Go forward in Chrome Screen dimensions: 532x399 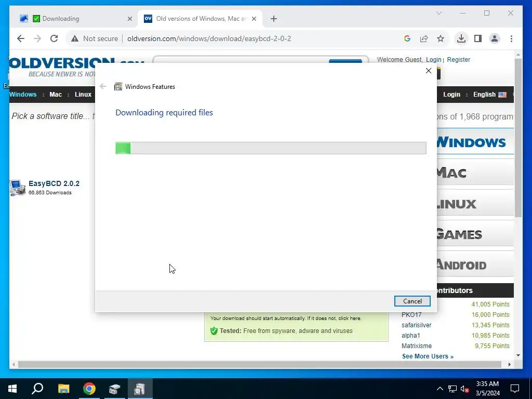tap(37, 38)
